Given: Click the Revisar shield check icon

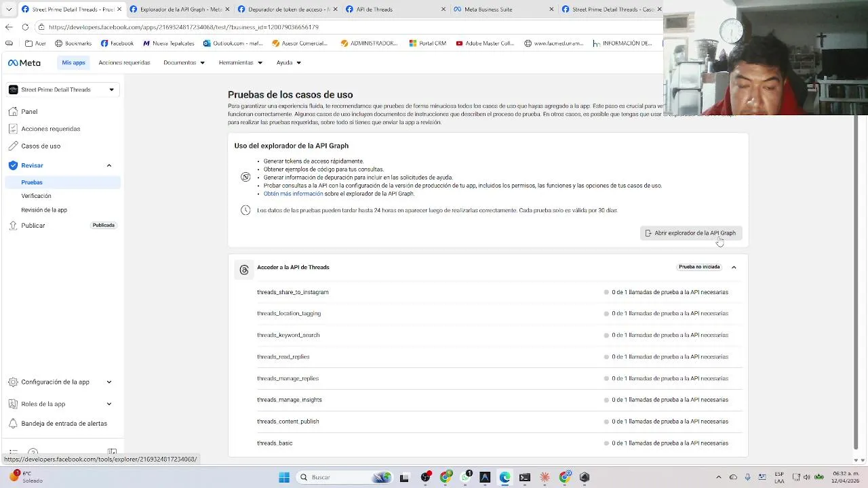Looking at the screenshot, I should pos(13,165).
